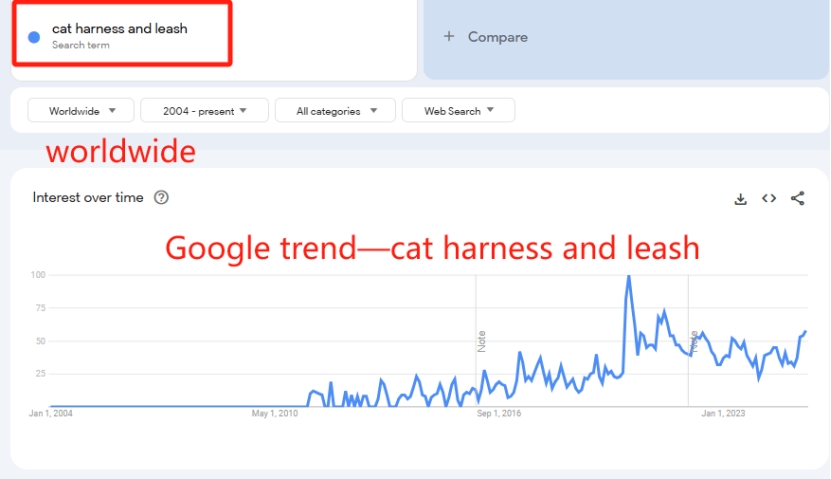Click the Jan 1, 2023 axis label
The image size is (831, 479).
pos(723,413)
